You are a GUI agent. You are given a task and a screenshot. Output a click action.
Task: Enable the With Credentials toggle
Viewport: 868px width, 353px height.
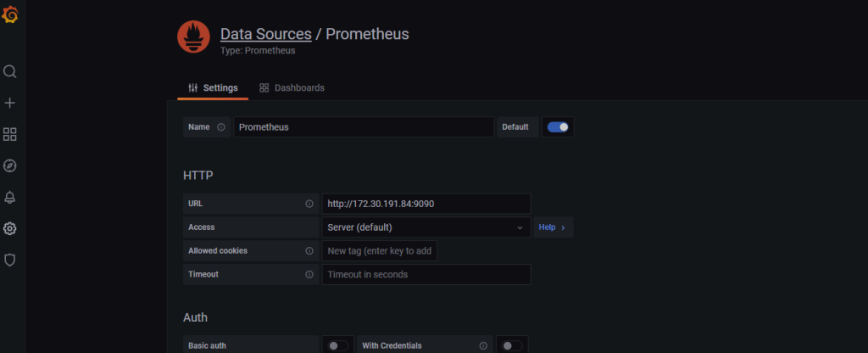[x=512, y=346]
